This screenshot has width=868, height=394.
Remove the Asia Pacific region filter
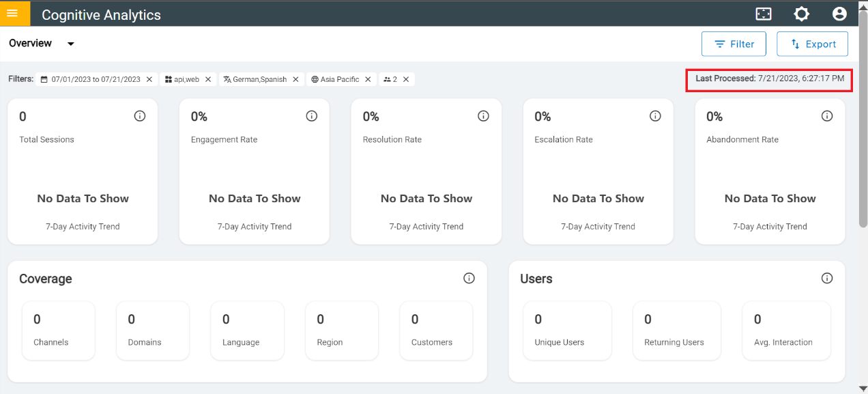tap(368, 79)
